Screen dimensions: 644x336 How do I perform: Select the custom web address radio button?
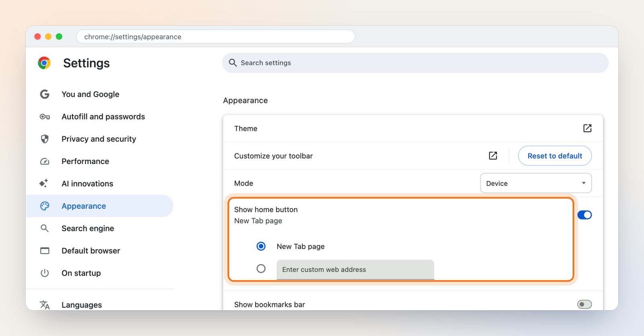[x=261, y=268]
